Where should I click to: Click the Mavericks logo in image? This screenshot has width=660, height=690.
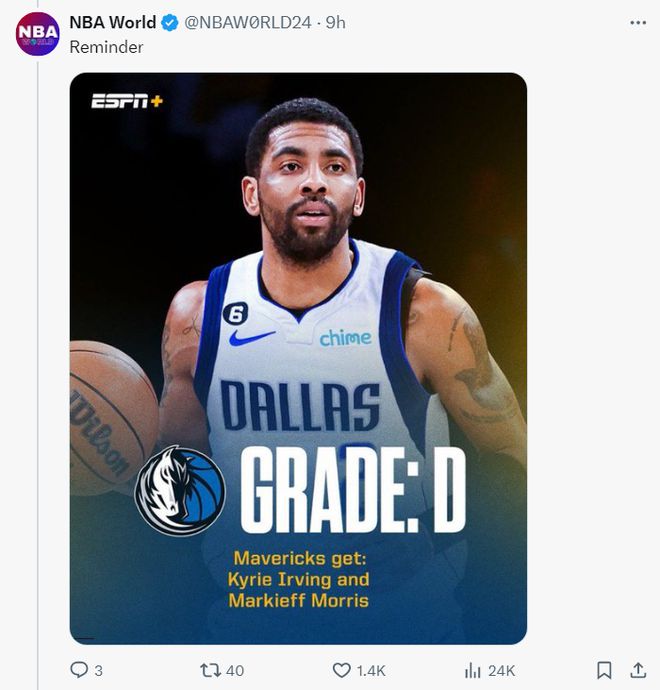tap(180, 490)
